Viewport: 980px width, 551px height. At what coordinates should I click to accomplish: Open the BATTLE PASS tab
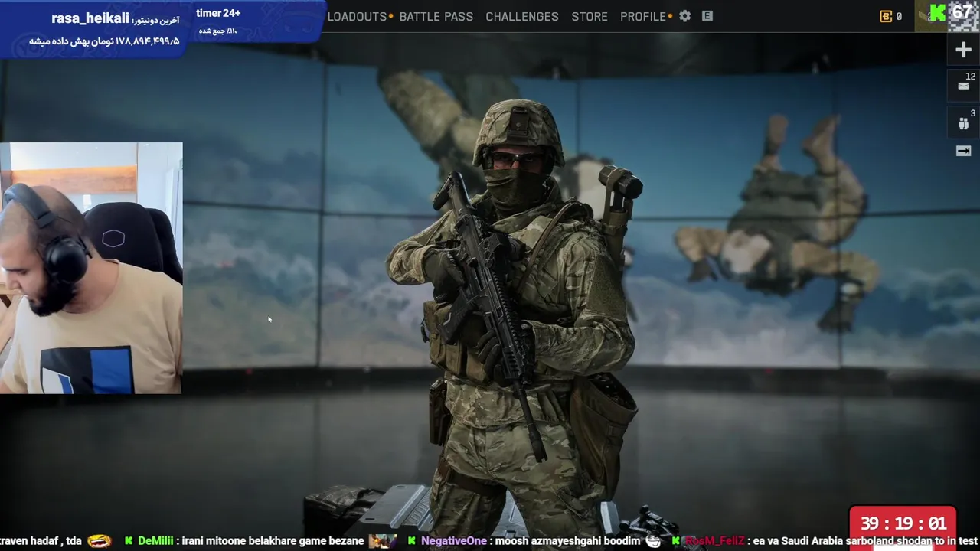tap(436, 16)
